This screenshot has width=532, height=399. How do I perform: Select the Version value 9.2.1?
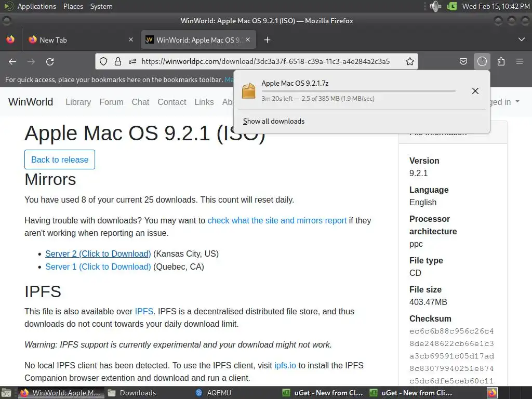(x=418, y=173)
